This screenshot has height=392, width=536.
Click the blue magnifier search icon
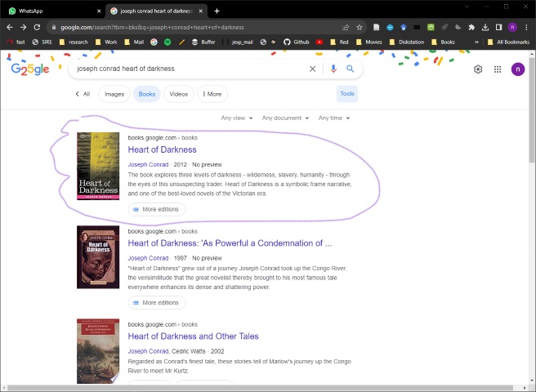coord(351,69)
